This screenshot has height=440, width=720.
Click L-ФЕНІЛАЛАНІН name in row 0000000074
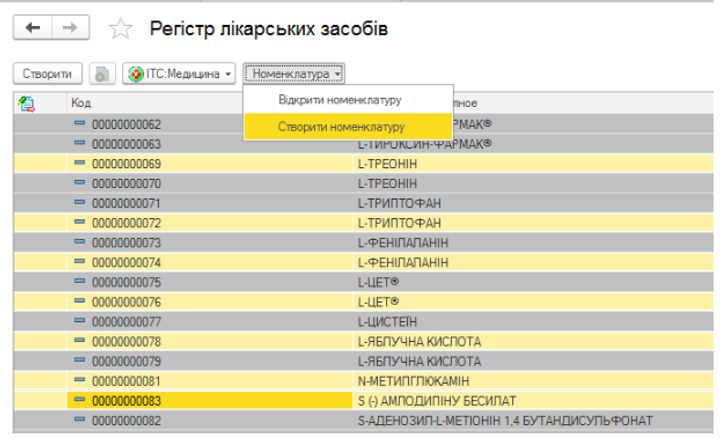(x=403, y=263)
